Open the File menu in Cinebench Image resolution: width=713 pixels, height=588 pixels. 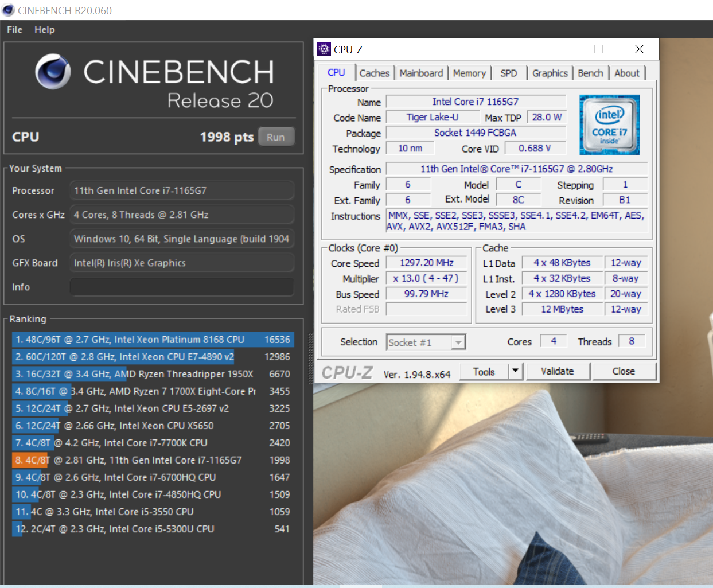(x=14, y=30)
